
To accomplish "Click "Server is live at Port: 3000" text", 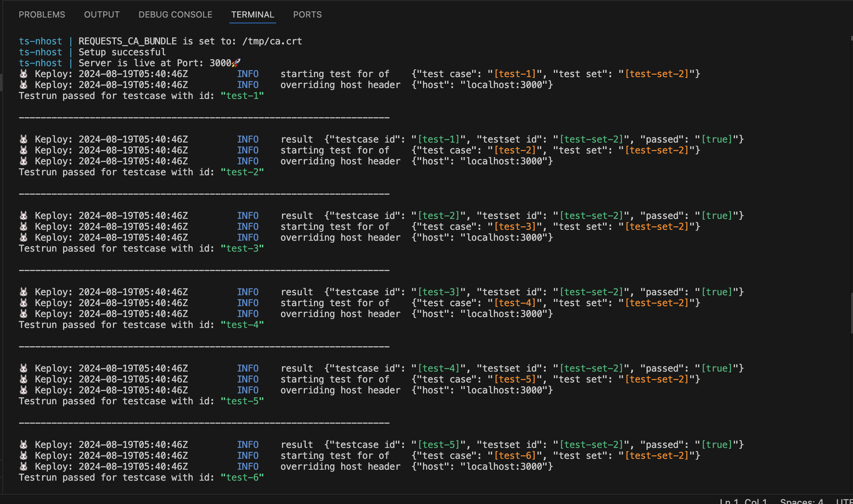I will (x=155, y=63).
